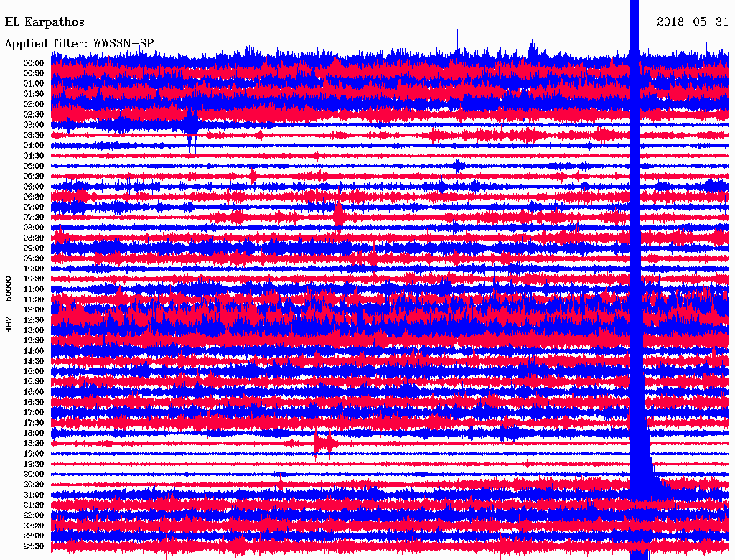Select the 21:00 time label
Screen dimensions: 735x560
(x=34, y=495)
